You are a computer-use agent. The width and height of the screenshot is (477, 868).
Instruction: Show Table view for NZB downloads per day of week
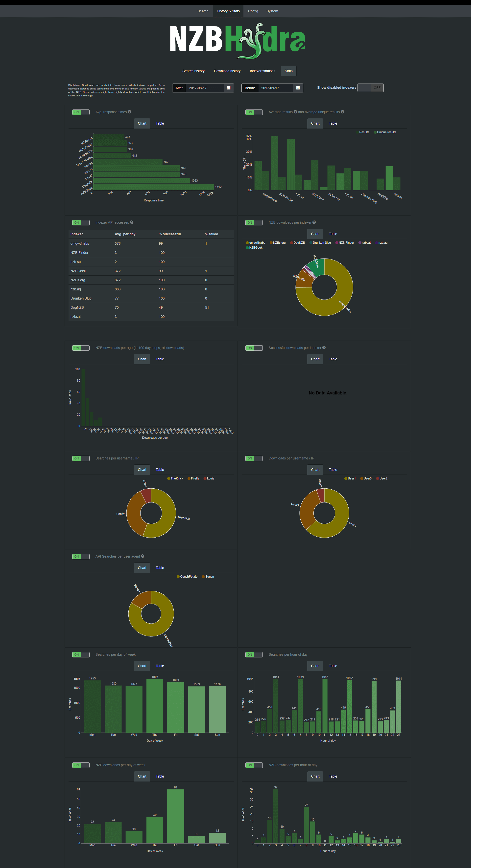click(x=160, y=776)
